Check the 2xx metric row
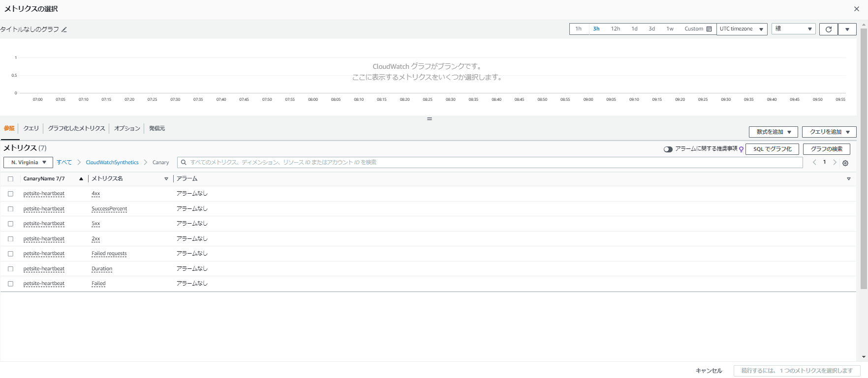This screenshot has width=868, height=378. point(10,239)
